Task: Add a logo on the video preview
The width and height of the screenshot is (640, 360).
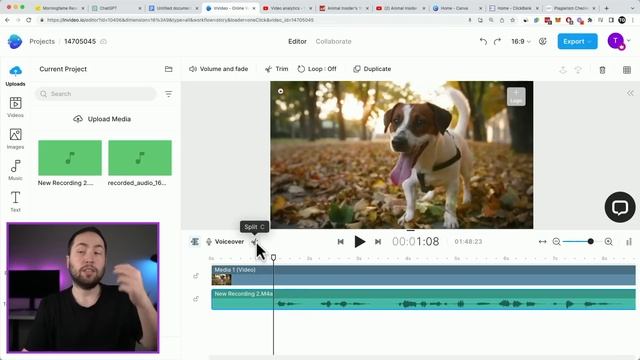Action: click(516, 96)
